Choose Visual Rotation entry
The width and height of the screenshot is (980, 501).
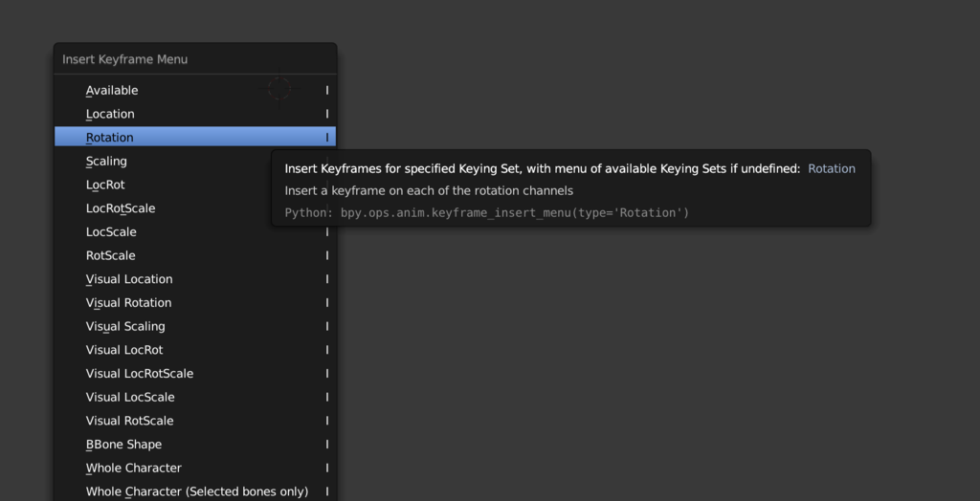point(195,303)
